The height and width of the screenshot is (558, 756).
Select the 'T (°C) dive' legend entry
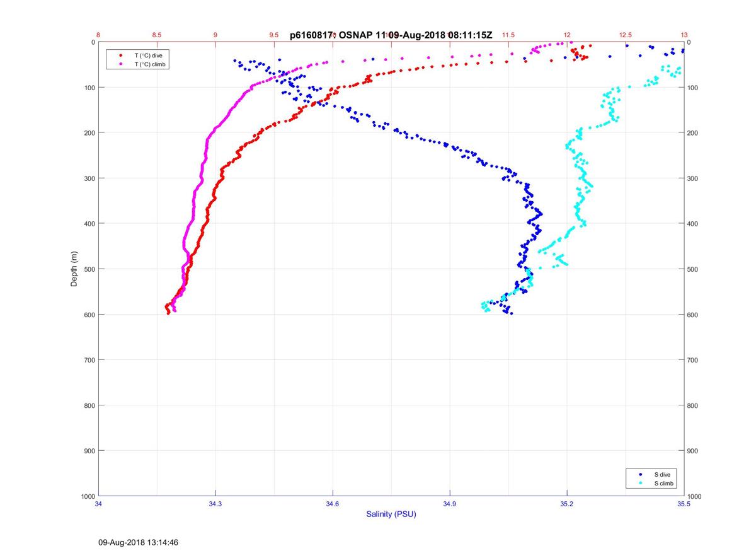point(148,55)
